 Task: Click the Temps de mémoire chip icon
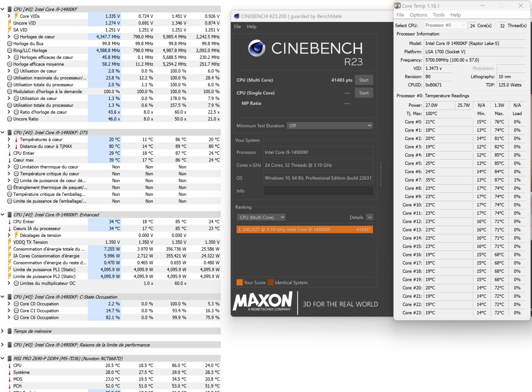10,331
